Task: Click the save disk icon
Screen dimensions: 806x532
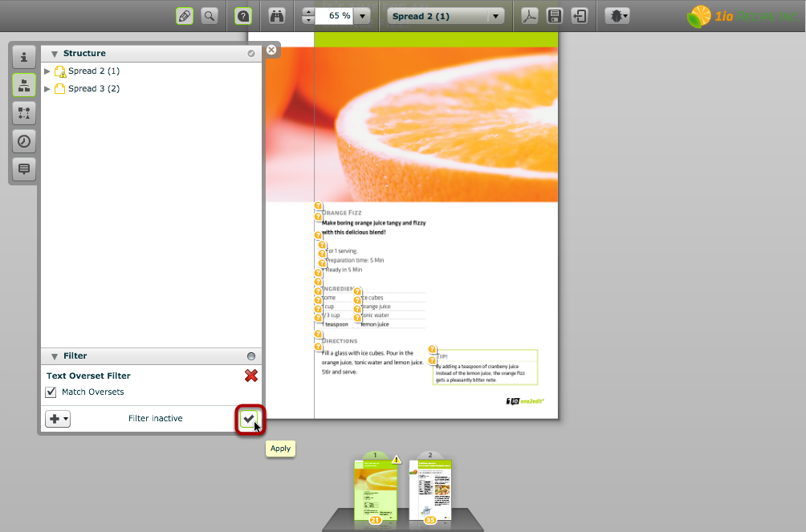Action: tap(554, 16)
